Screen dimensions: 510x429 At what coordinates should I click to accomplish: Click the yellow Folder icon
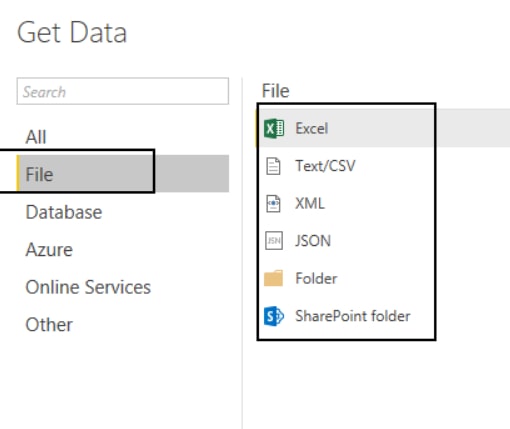[x=273, y=278]
